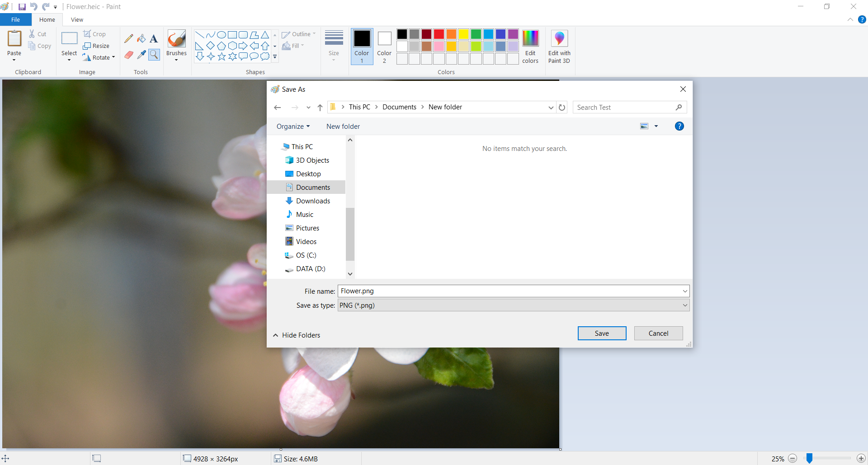Pick the red color swatch
868x465 pixels.
coord(439,34)
